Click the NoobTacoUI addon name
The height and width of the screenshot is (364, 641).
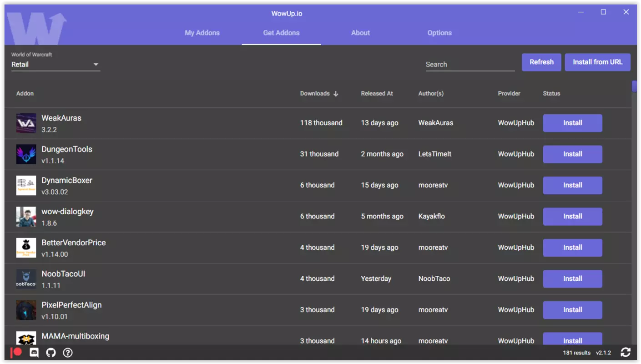pos(63,274)
